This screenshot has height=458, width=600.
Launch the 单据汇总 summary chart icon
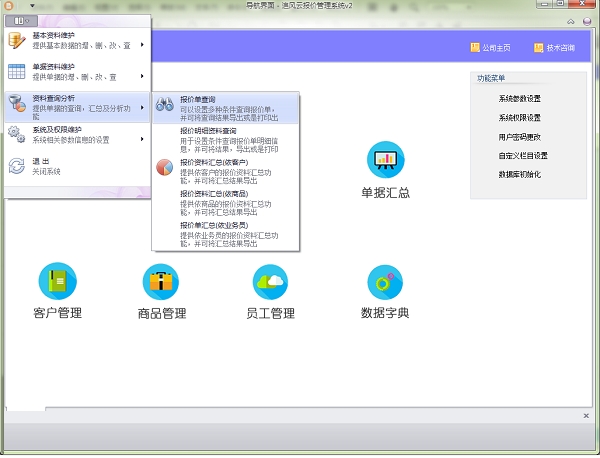click(385, 159)
